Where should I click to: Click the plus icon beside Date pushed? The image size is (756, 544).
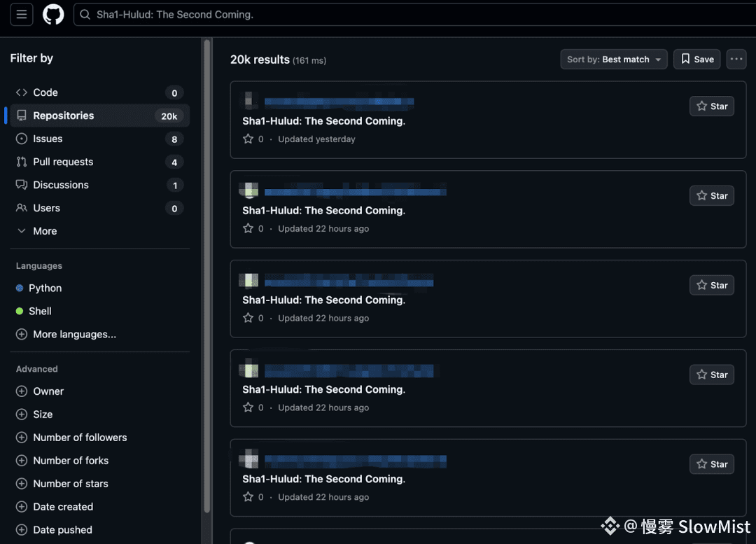tap(21, 531)
